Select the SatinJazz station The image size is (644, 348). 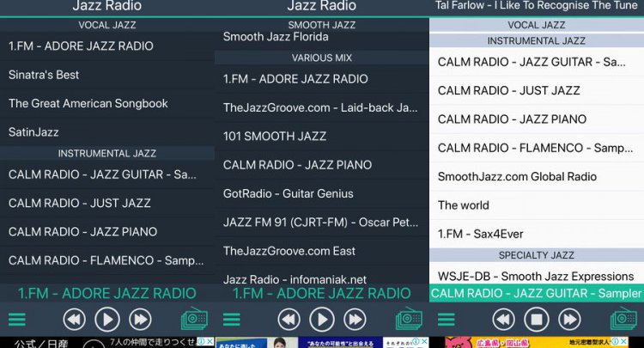coord(107,132)
